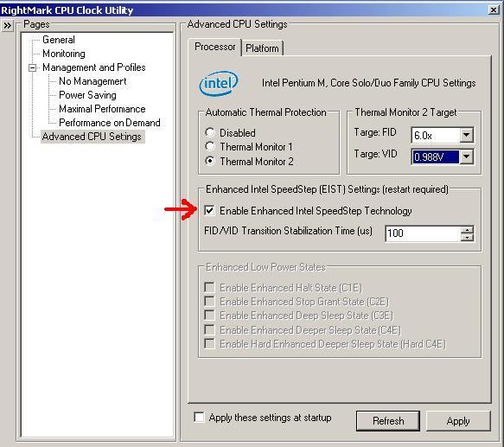The width and height of the screenshot is (504, 447).
Task: Click the highlighted 0.988V VID value
Action: pos(435,157)
